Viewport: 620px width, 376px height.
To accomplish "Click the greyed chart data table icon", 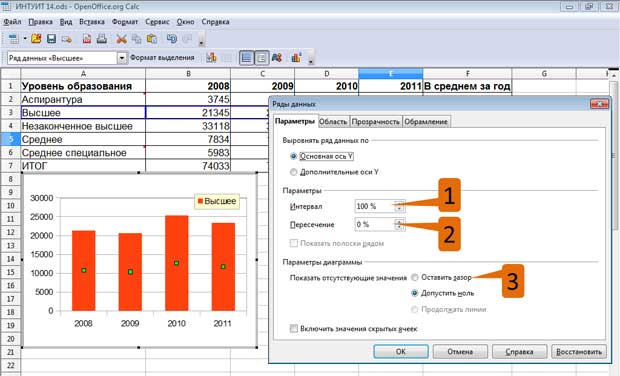I will pyautogui.click(x=226, y=58).
